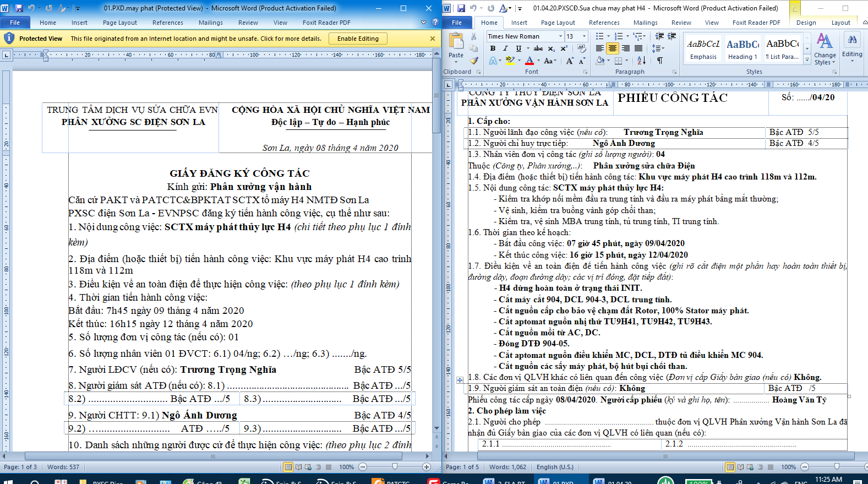Click the Enable Editing button

(358, 39)
